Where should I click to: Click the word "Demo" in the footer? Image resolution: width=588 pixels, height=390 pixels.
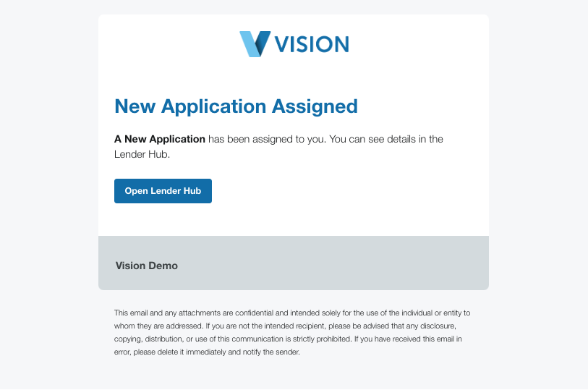click(163, 266)
